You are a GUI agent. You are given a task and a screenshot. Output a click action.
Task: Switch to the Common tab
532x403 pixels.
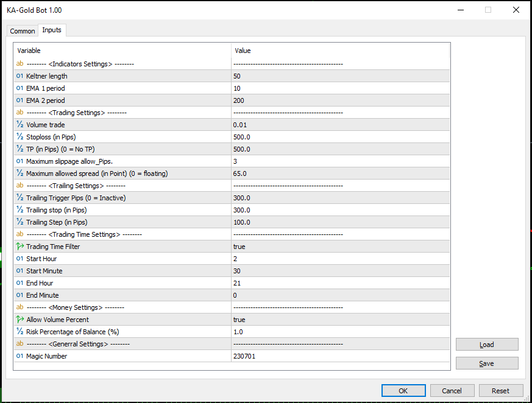[22, 30]
